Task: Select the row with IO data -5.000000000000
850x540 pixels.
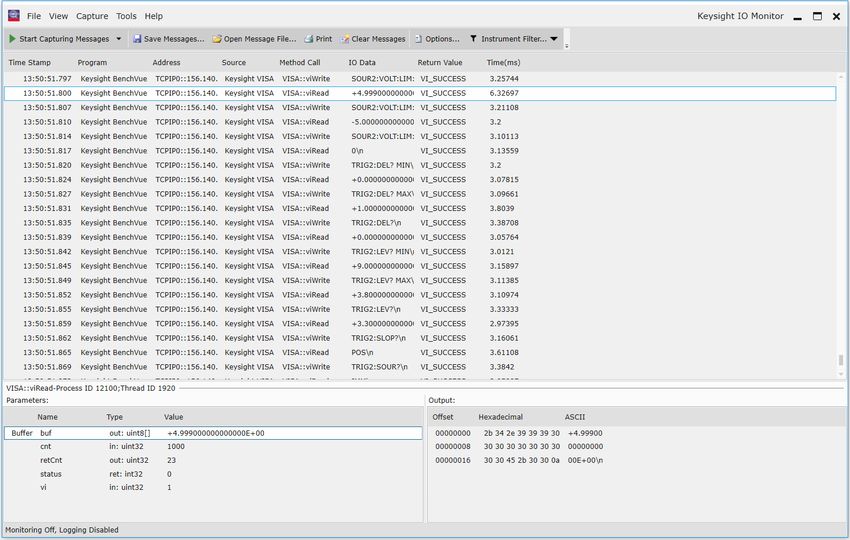Action: (x=420, y=122)
